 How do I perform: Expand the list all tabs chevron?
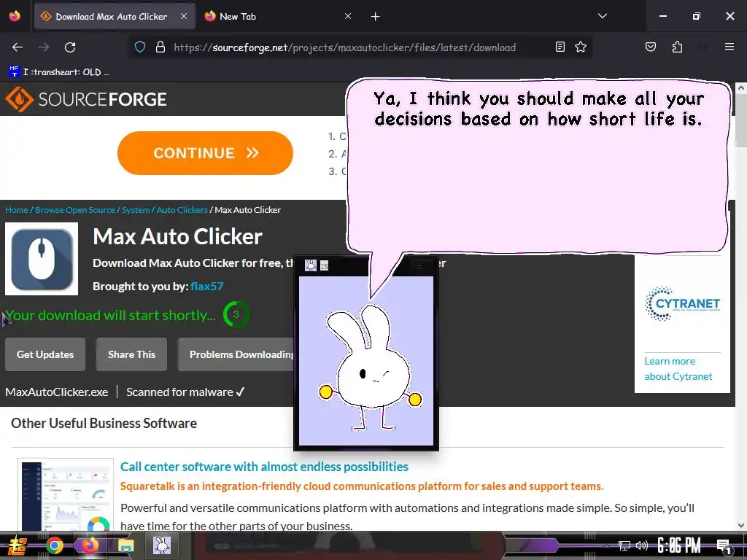click(x=602, y=16)
